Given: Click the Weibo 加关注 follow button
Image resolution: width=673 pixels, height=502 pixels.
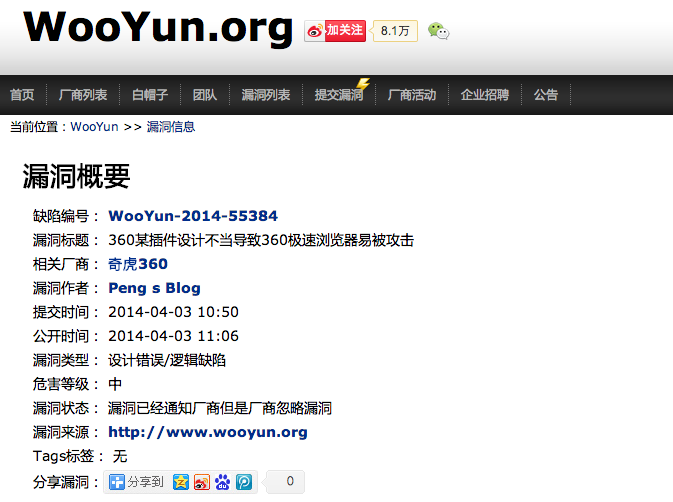Looking at the screenshot, I should pos(335,31).
